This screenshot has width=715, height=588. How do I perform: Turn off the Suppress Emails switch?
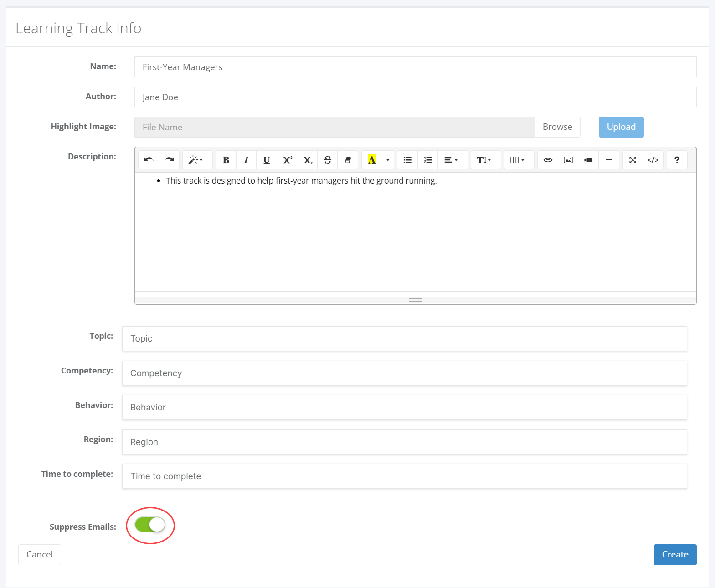coord(150,525)
